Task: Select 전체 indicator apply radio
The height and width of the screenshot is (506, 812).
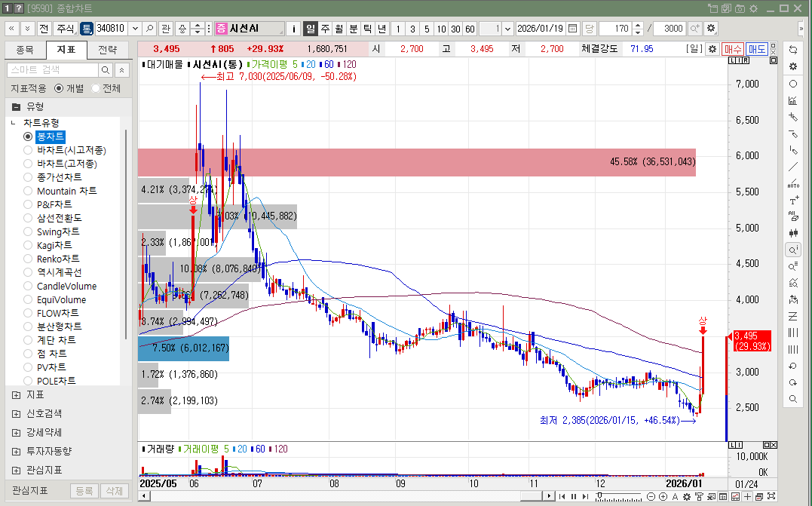Action: (x=95, y=88)
